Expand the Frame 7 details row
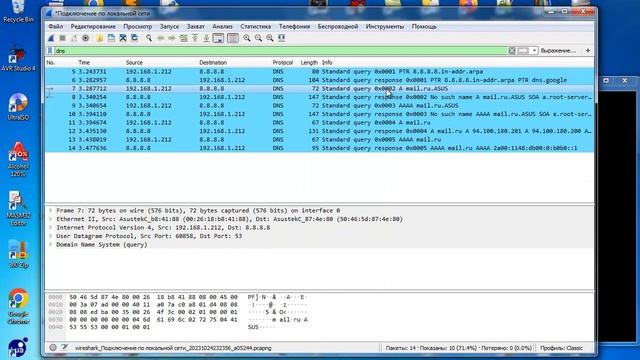 (x=51, y=211)
